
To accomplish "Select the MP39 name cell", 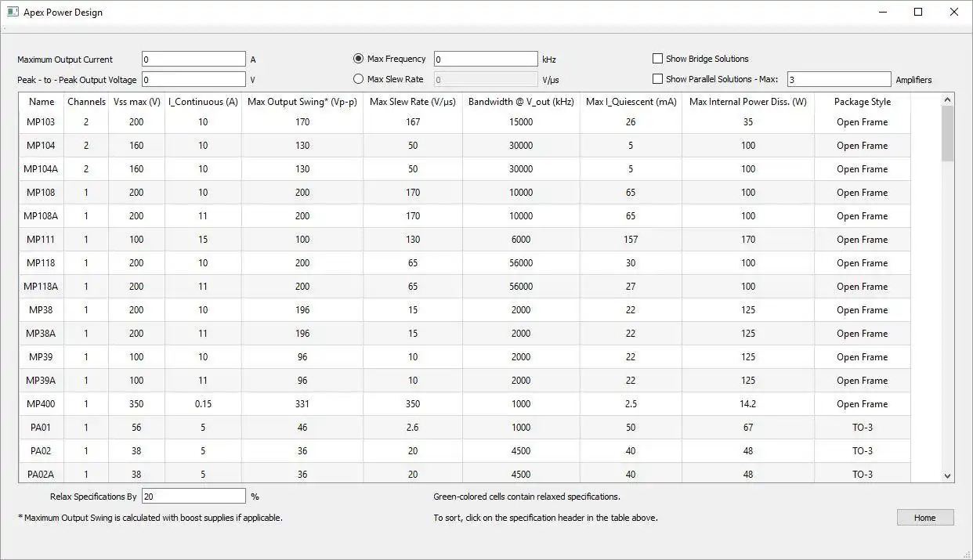I will point(42,357).
